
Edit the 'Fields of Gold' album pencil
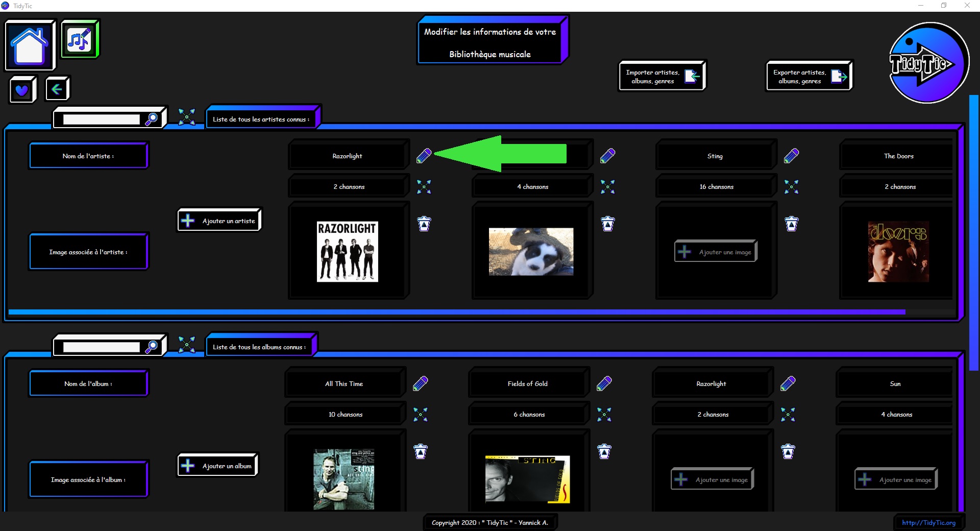coord(604,383)
